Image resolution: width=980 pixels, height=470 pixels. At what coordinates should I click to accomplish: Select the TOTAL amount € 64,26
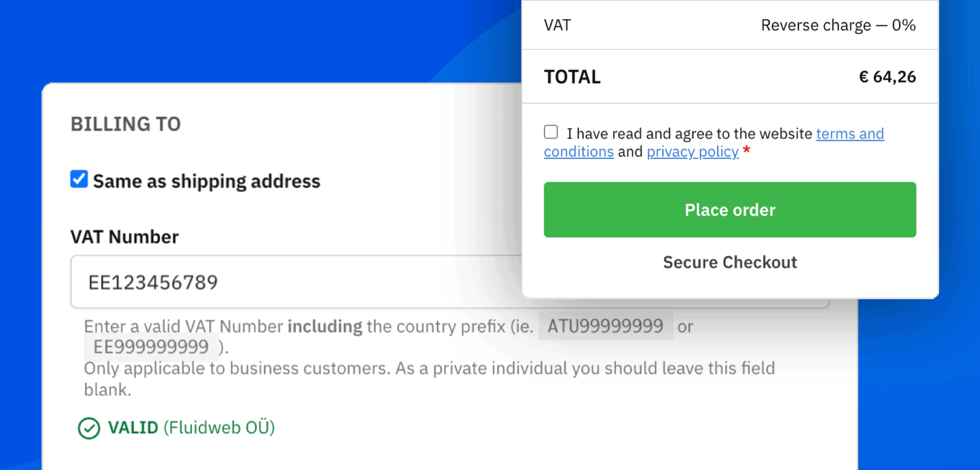[x=887, y=76]
